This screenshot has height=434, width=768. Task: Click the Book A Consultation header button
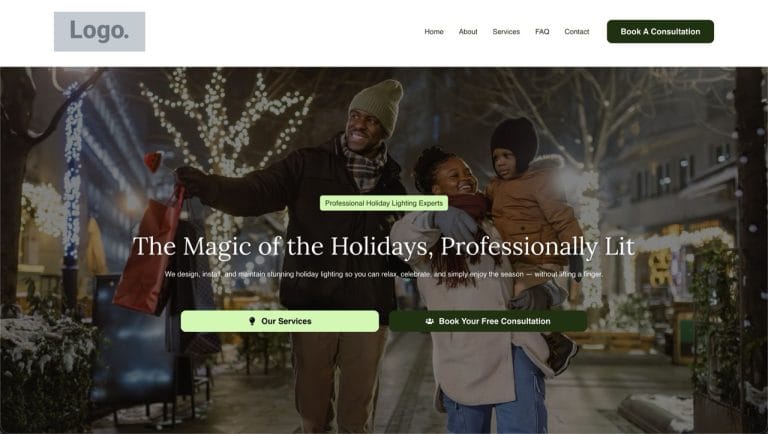click(660, 31)
